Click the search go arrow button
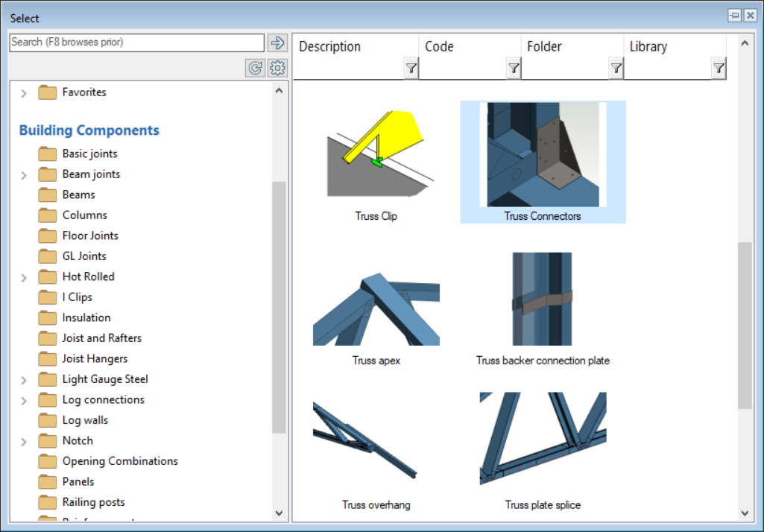The height and width of the screenshot is (532, 764). point(278,42)
